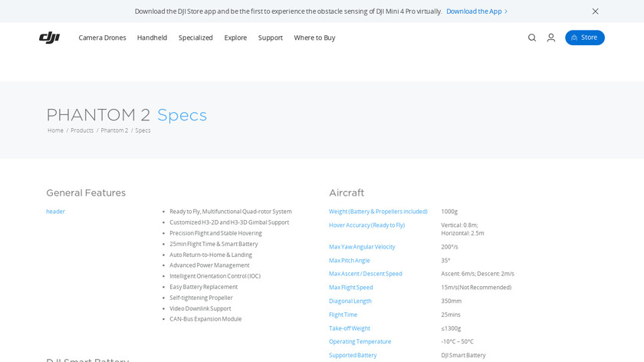Click the '25mins' value
Screen dimensions: 644x362
pyautogui.click(x=451, y=314)
